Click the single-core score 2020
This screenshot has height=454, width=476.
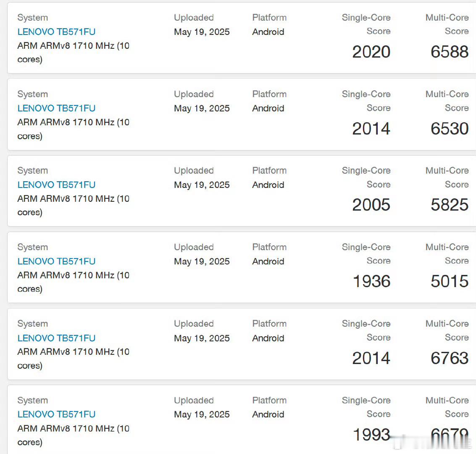(x=371, y=52)
